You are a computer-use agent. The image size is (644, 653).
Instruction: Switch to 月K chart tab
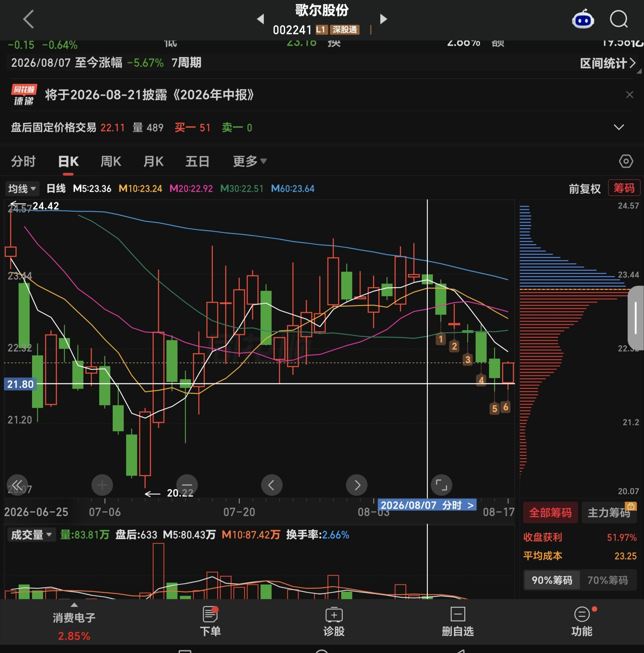tap(154, 161)
